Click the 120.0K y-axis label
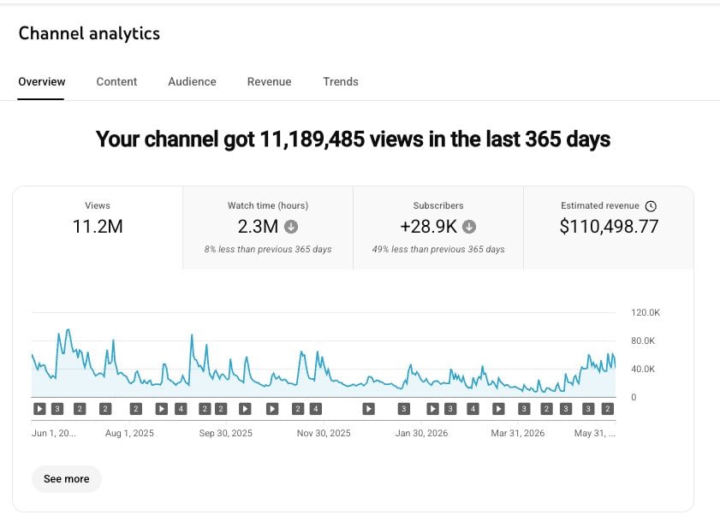This screenshot has width=720, height=521. pyautogui.click(x=645, y=313)
